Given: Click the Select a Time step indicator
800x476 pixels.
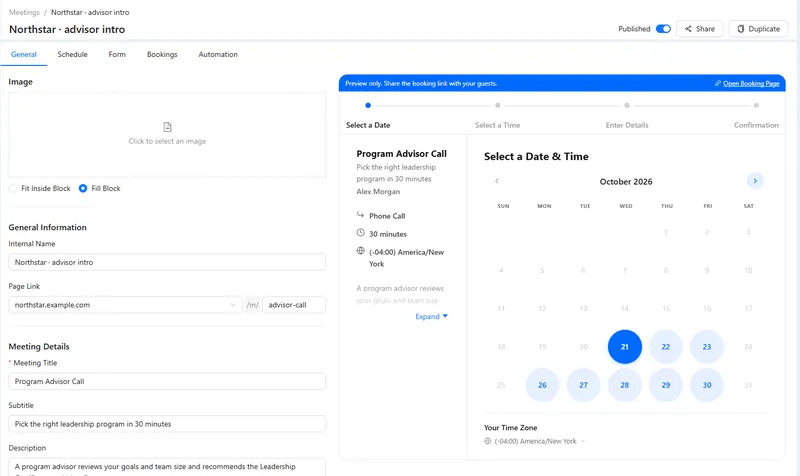Looking at the screenshot, I should pyautogui.click(x=497, y=106).
